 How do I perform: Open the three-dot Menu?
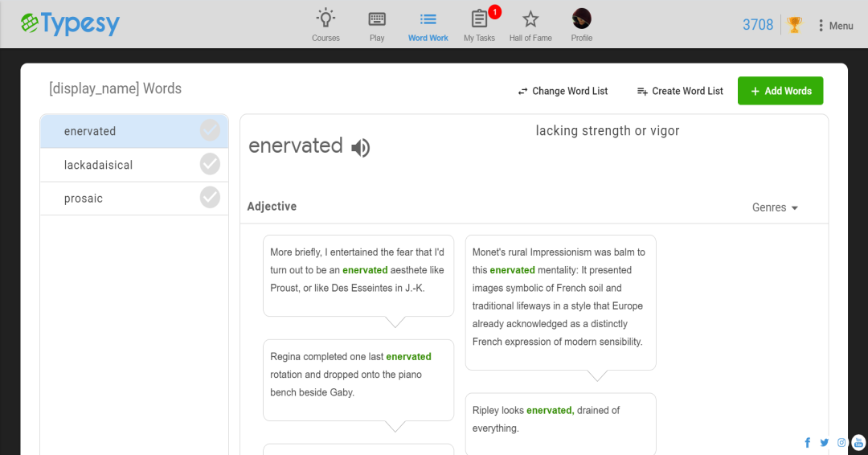(x=835, y=26)
